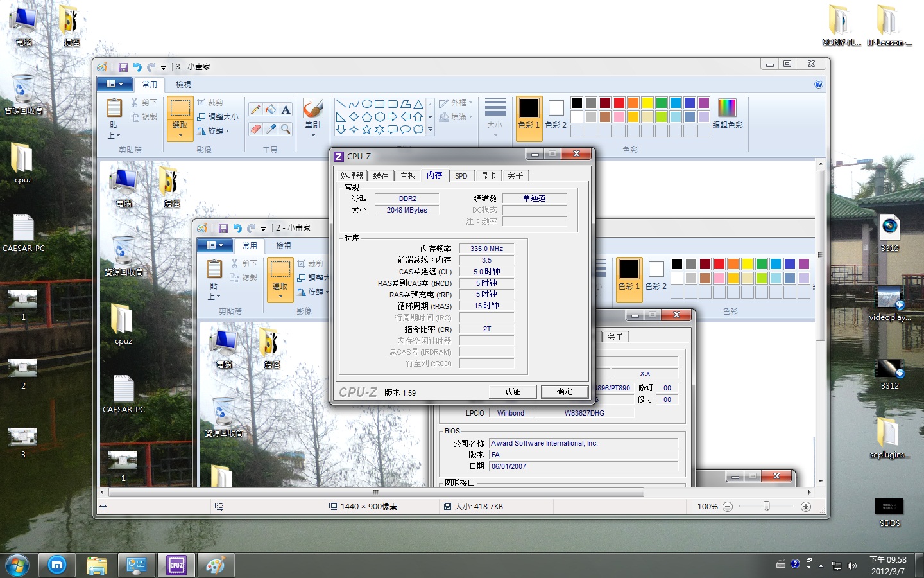Open CPU-Z from the Windows taskbar
Viewport: 924px width, 578px height.
176,565
